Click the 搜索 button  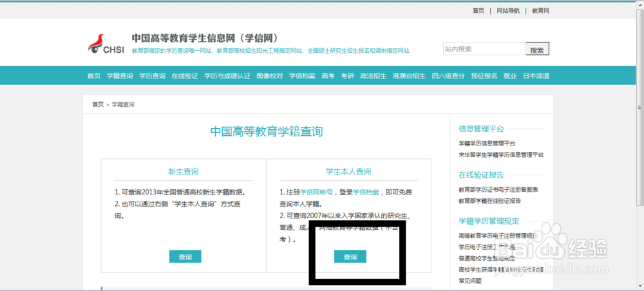pyautogui.click(x=537, y=49)
